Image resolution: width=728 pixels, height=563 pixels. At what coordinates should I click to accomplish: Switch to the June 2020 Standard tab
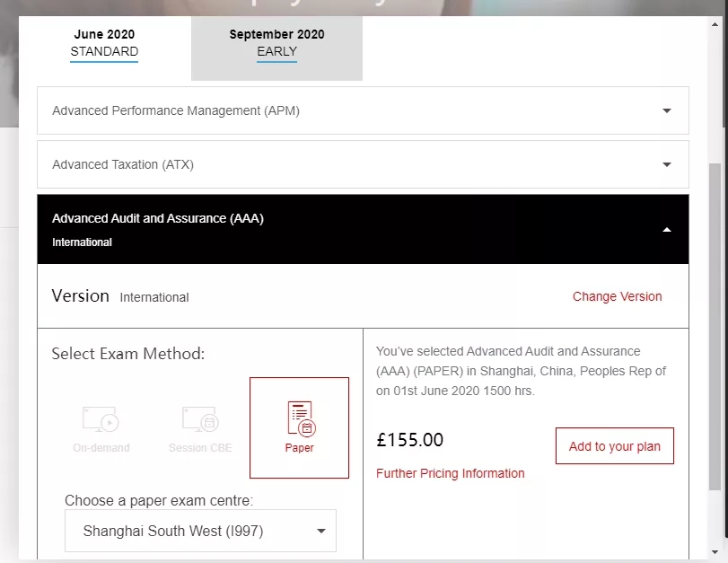tap(104, 43)
